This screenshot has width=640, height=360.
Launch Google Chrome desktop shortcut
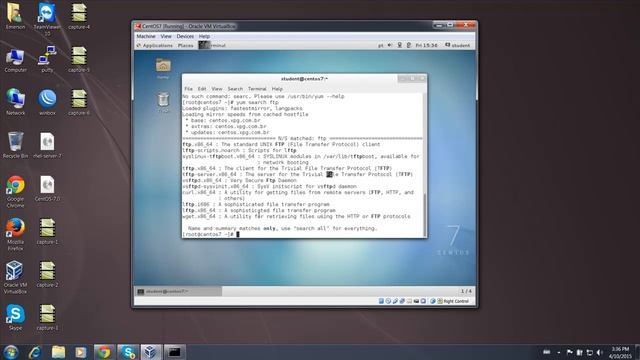click(15, 192)
